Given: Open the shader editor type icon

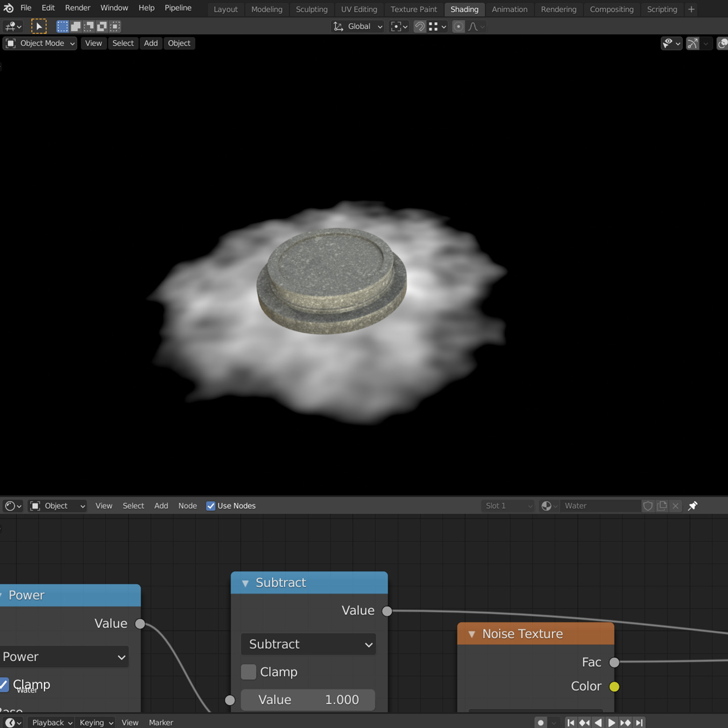Looking at the screenshot, I should (x=10, y=506).
